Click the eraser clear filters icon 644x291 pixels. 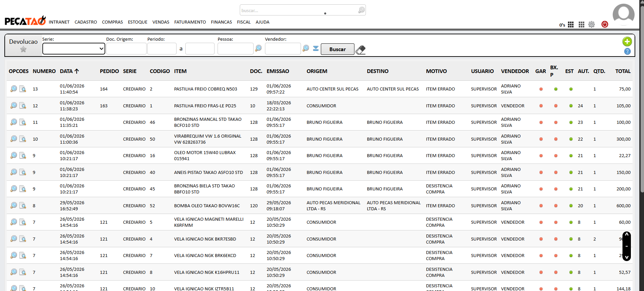point(360,50)
